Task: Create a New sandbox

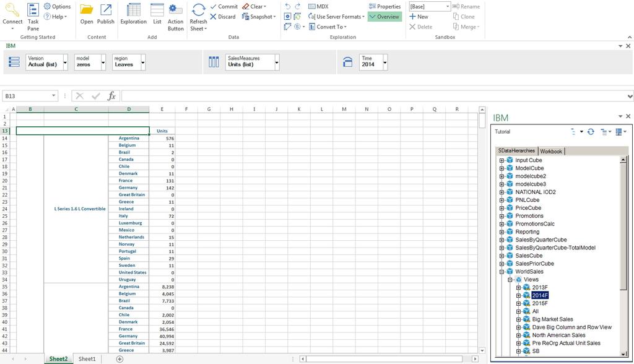Action: [x=419, y=17]
